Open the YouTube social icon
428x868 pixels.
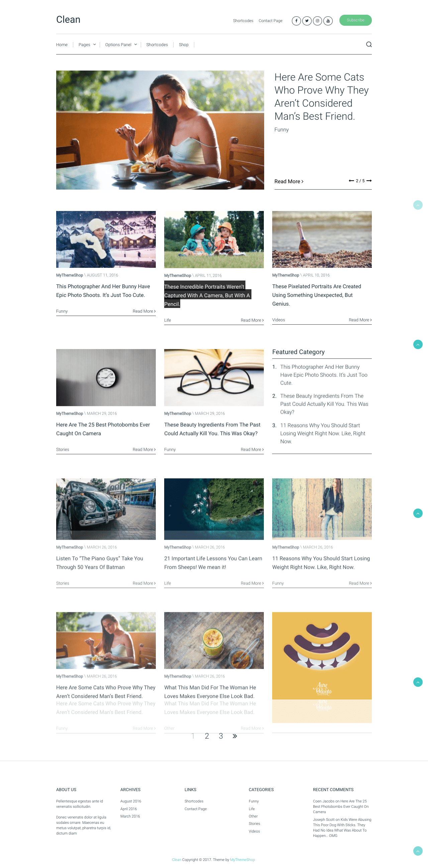click(x=328, y=21)
